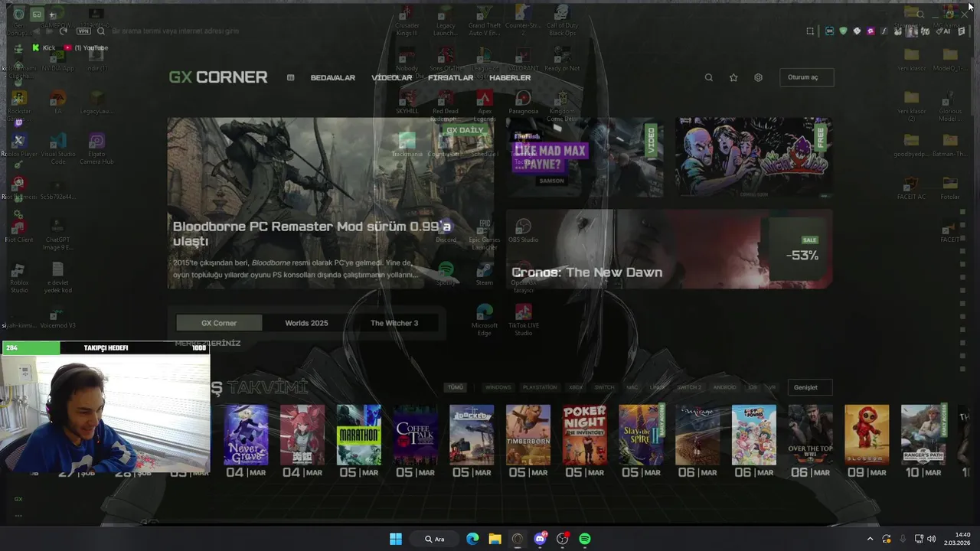
Task: Open the free game card with cartoon characters
Action: (x=753, y=157)
